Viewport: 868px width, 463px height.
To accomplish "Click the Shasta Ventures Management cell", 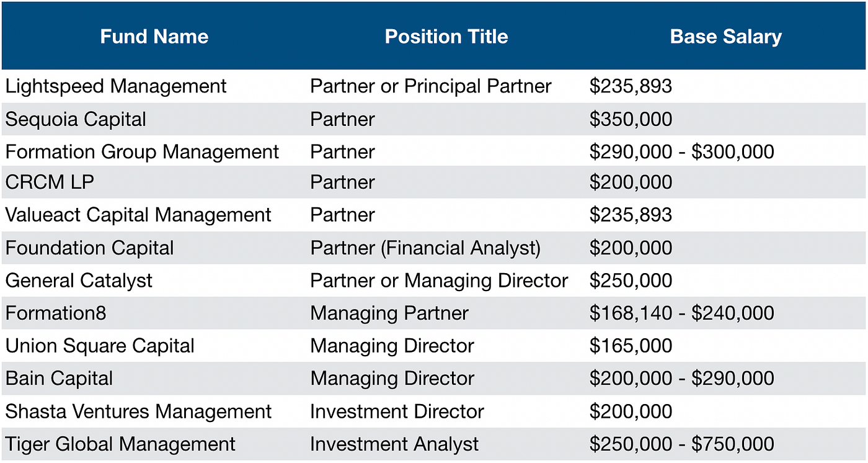I will [x=138, y=411].
